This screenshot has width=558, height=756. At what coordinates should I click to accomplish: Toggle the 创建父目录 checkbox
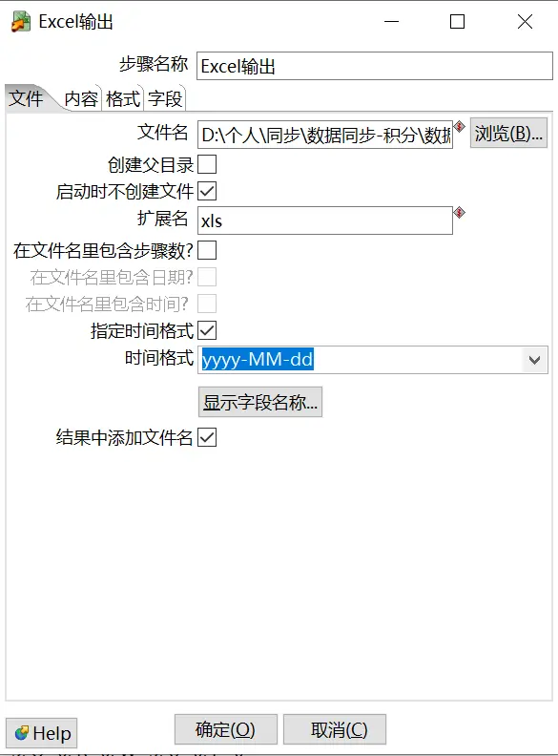[x=207, y=164]
